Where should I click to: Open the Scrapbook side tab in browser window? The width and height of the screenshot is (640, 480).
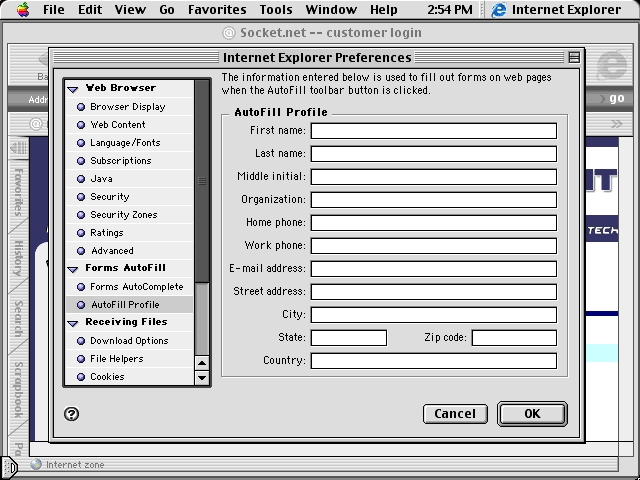[x=18, y=390]
